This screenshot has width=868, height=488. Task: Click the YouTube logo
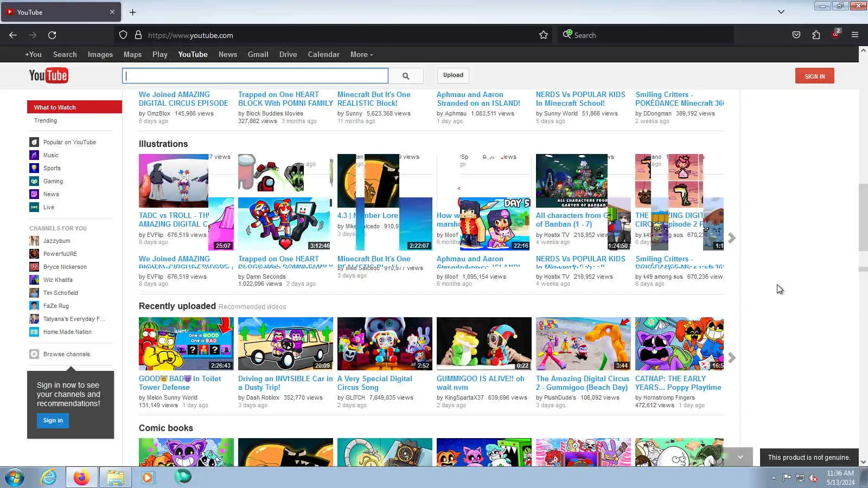click(48, 75)
